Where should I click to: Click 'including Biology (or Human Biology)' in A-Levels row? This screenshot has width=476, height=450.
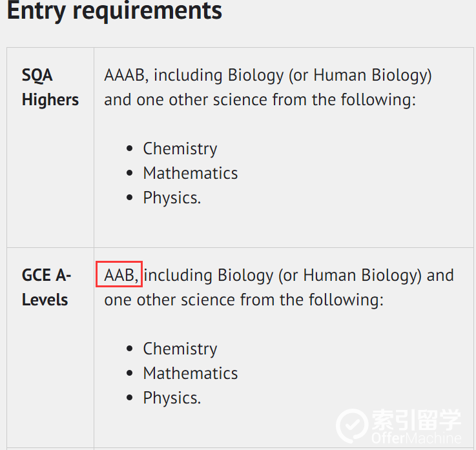(283, 276)
